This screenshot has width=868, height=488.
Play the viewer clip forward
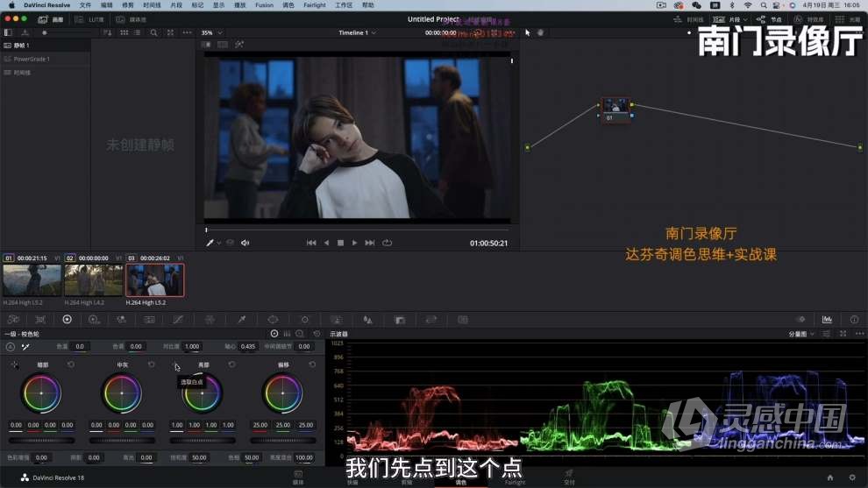click(355, 243)
